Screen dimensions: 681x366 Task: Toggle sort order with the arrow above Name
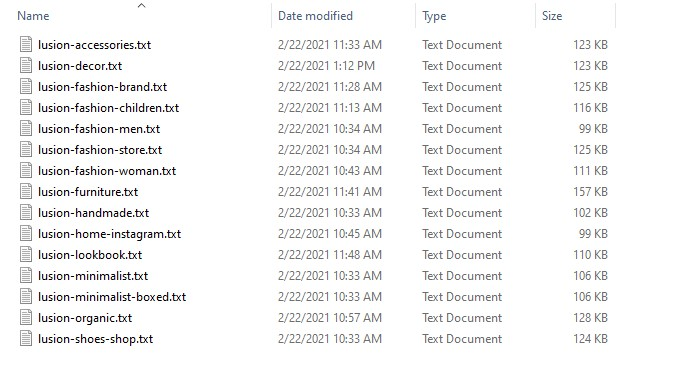coord(142,5)
